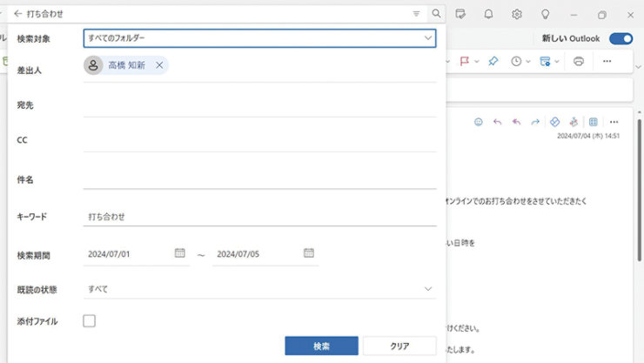Open the calendar picker for start date 2024/07/01
The width and height of the screenshot is (644, 363).
[180, 253]
